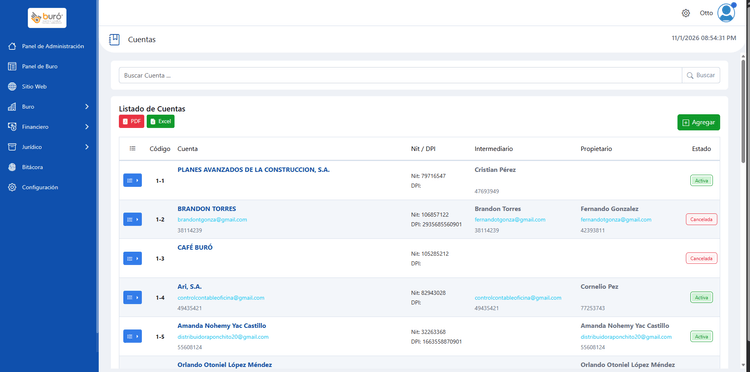Image resolution: width=750 pixels, height=372 pixels.
Task: Click intermediary name Cristian Pérez
Action: 495,170
